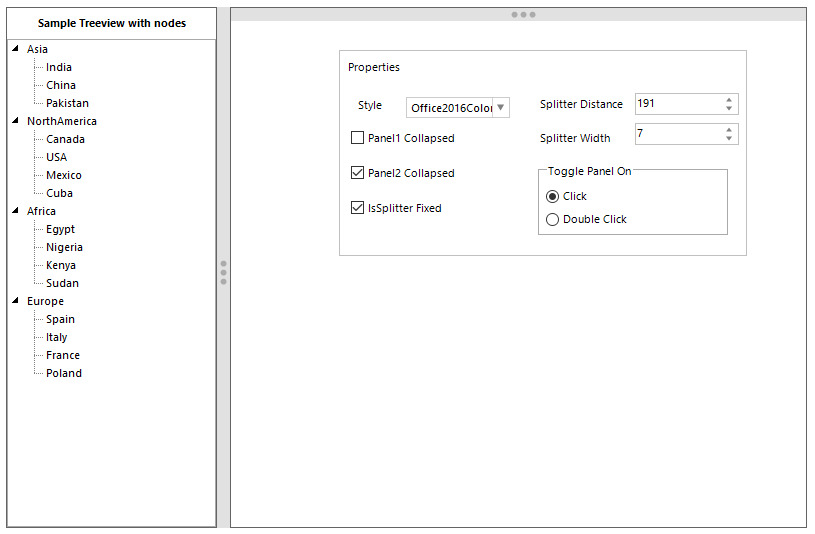Viewport: 815px width, 534px height.
Task: Collapse the Africa node arrow
Action: 16,211
